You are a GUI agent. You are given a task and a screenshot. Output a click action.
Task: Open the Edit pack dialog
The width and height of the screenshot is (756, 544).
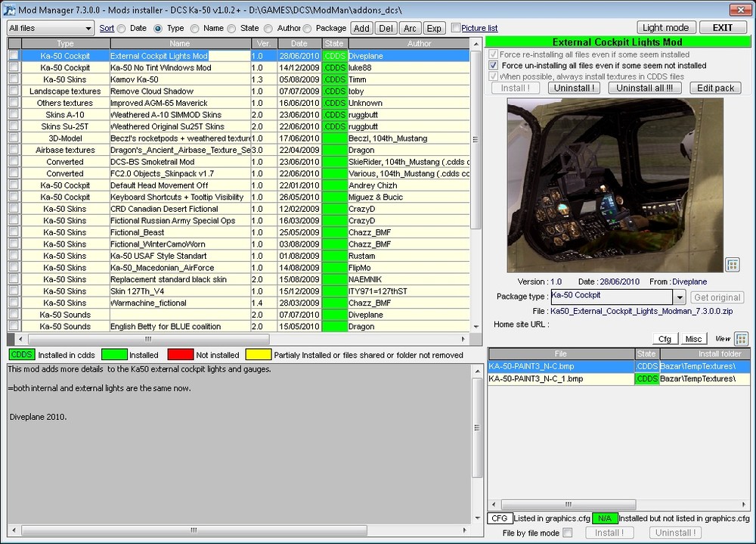coord(715,88)
